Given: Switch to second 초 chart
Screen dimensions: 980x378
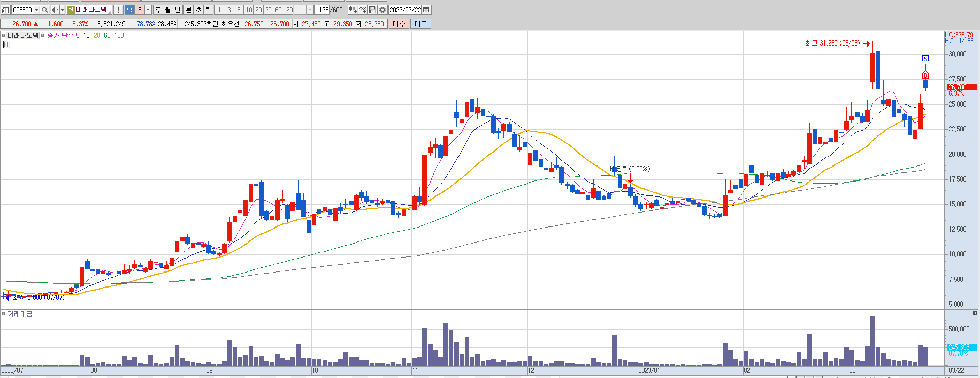Looking at the screenshot, I should coord(198,10).
